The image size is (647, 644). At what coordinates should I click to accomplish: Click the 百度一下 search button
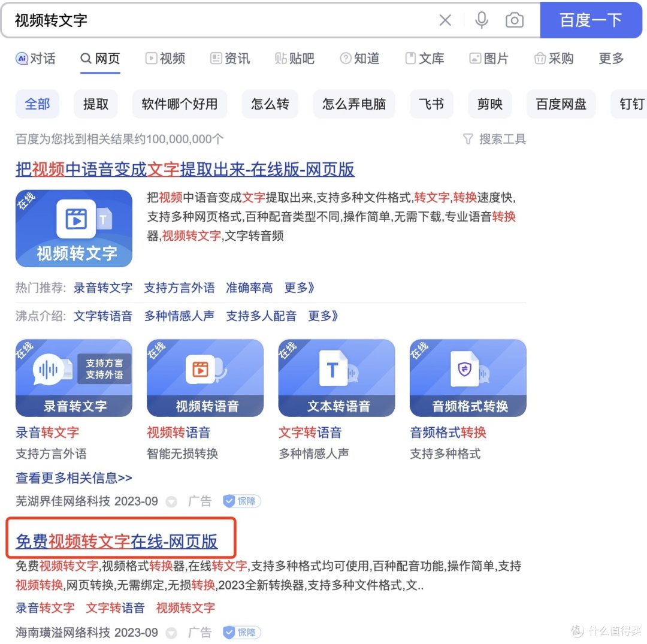click(x=591, y=20)
